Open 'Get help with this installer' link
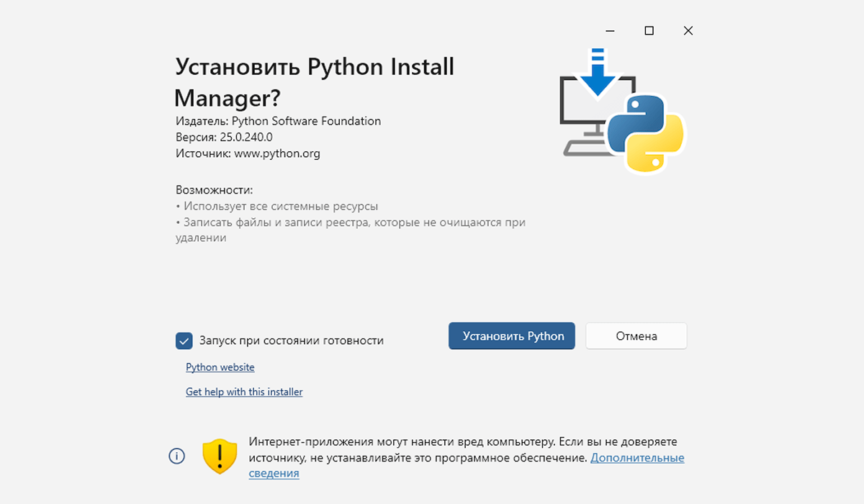Image resolution: width=864 pixels, height=504 pixels. click(x=244, y=392)
